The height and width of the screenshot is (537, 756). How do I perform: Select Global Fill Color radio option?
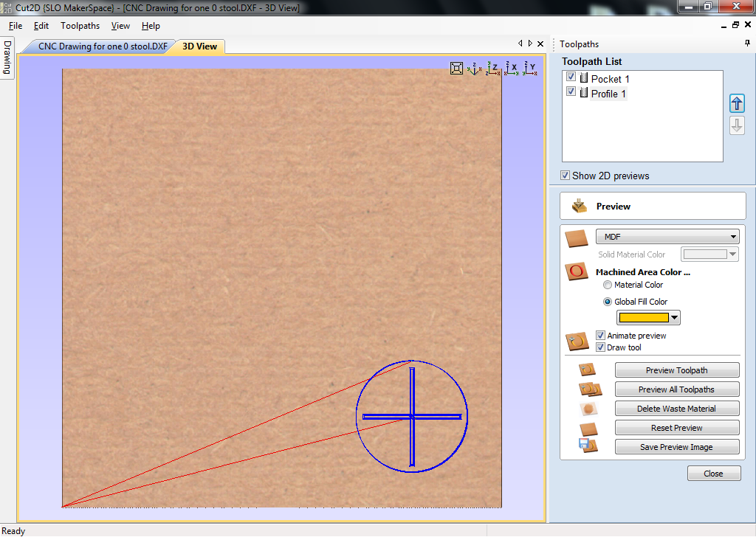coord(608,302)
